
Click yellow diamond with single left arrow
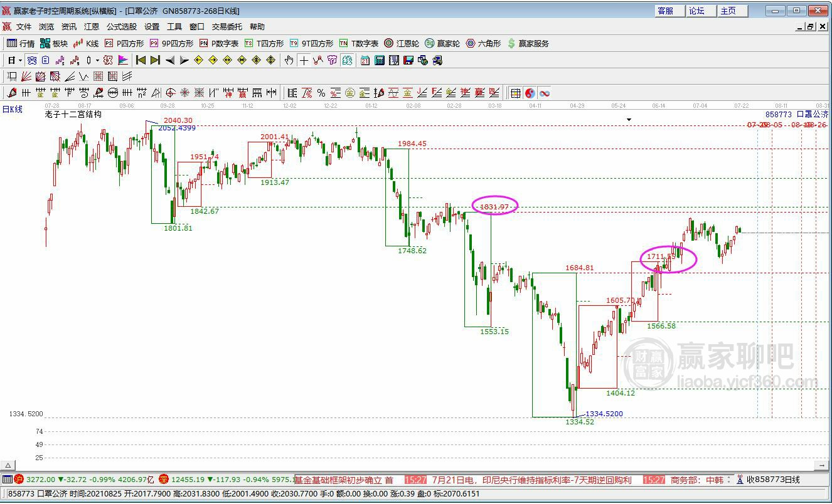point(198,60)
